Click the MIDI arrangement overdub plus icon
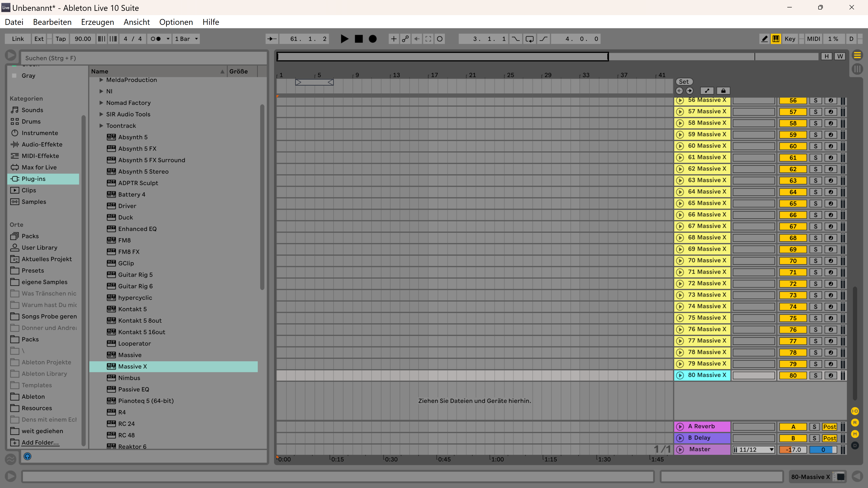This screenshot has width=868, height=488. (393, 39)
